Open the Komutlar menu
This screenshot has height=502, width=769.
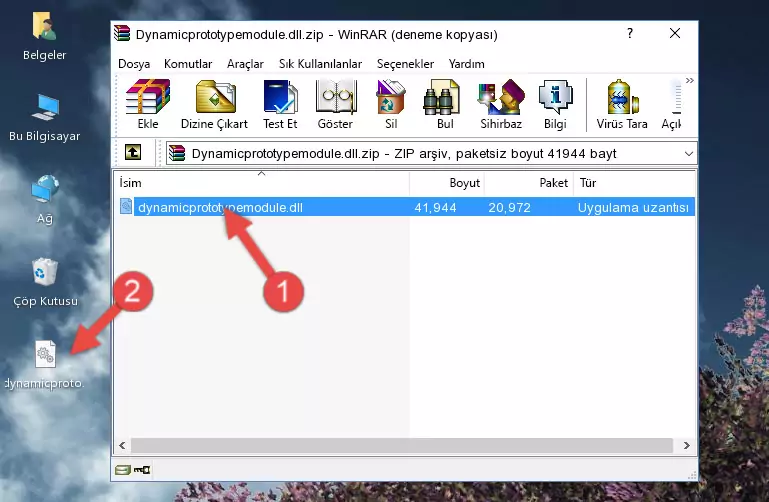pos(188,64)
